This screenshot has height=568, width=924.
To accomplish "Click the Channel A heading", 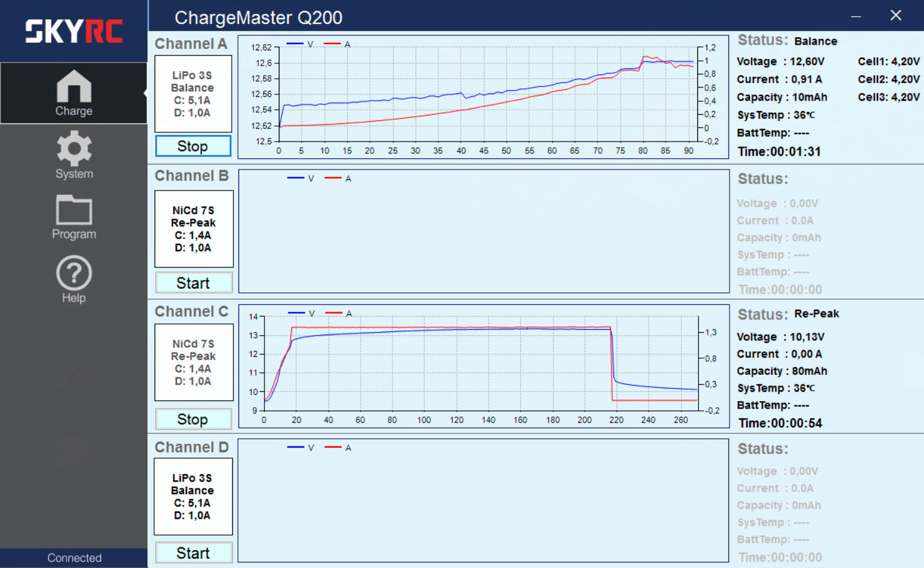I will pos(191,43).
